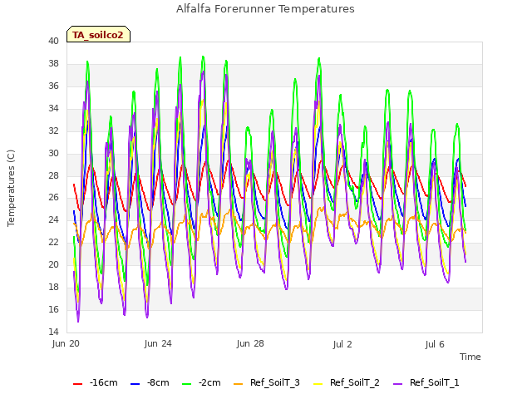Click the Jul 2 x-axis tick label
The image size is (532, 399).
coord(342,344)
